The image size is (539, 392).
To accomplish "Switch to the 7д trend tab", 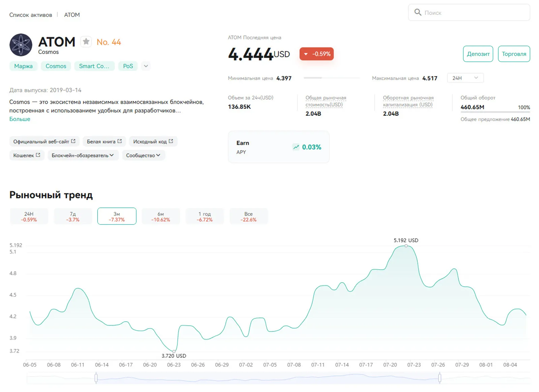I will pos(73,216).
